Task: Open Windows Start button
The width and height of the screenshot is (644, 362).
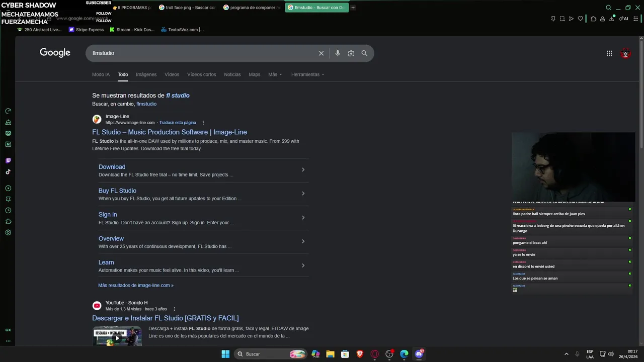Action: 225,354
